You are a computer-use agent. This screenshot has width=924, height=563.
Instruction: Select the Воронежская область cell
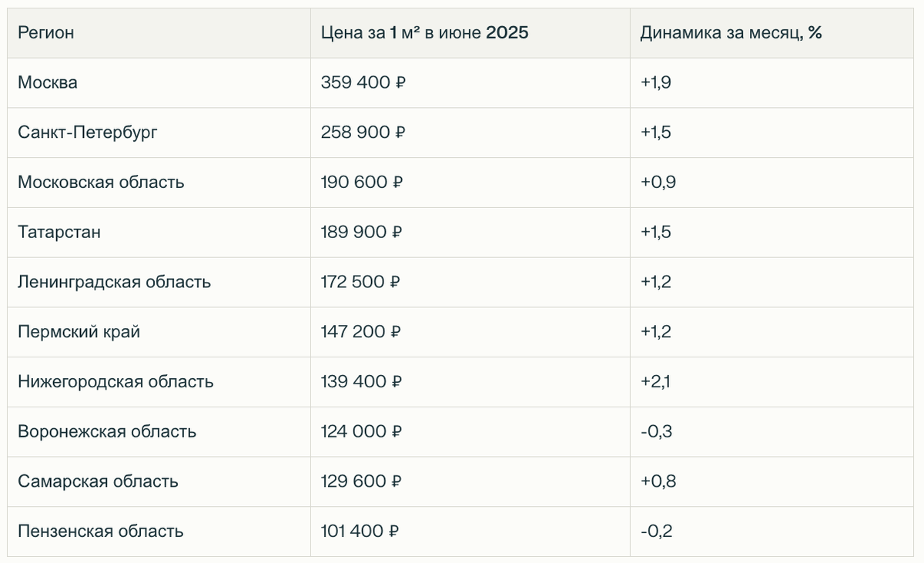click(107, 431)
